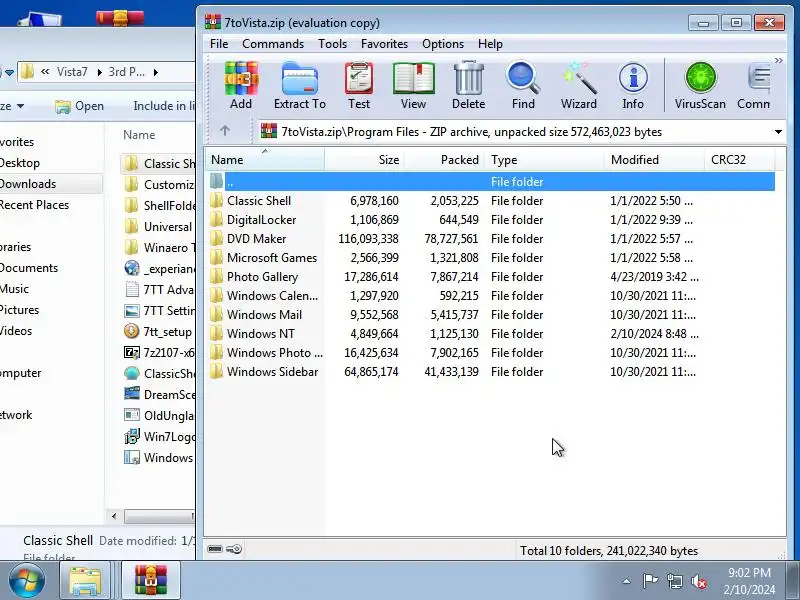
Task: Click the drive icon in WinRAR status bar
Action: [215, 549]
